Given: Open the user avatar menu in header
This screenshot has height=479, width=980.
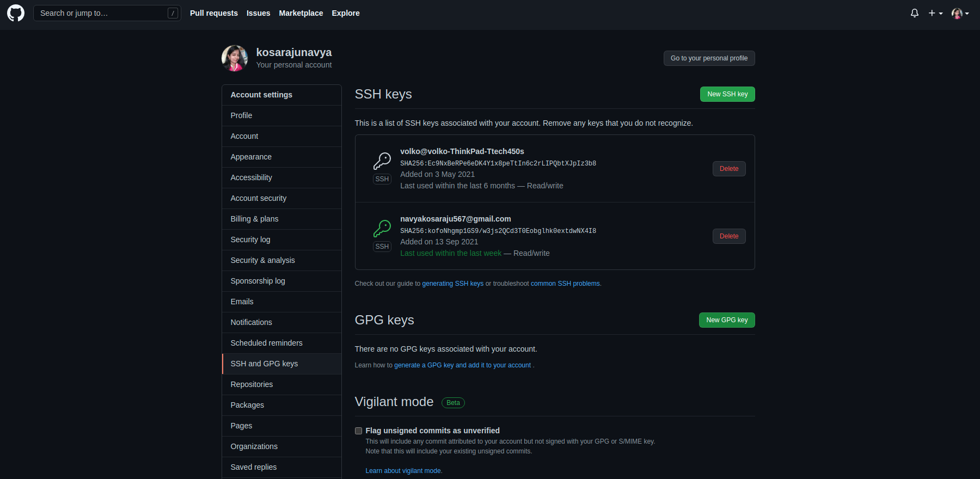Looking at the screenshot, I should [960, 13].
